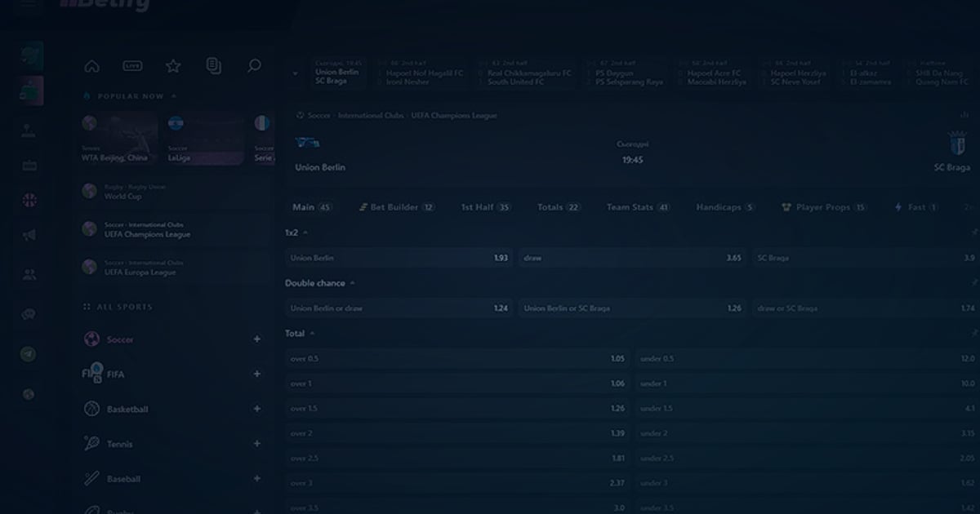
Task: Open the bet slip documents icon
Action: (x=213, y=66)
